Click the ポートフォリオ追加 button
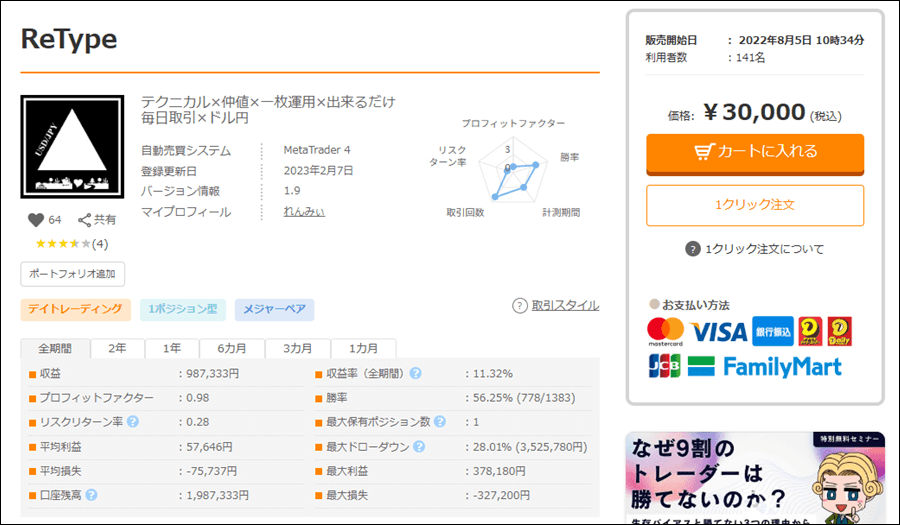The image size is (900, 525). (x=72, y=274)
